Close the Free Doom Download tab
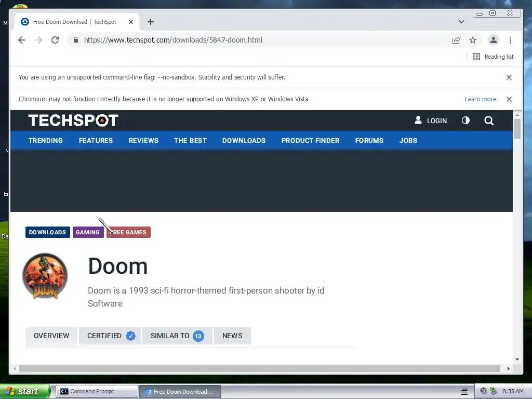Screen dimensions: 532x399 tap(131, 22)
